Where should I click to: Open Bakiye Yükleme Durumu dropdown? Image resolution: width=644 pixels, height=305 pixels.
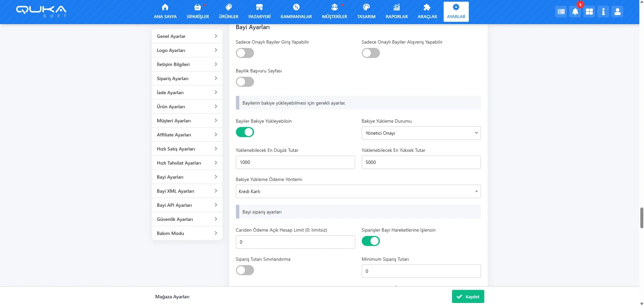[421, 133]
